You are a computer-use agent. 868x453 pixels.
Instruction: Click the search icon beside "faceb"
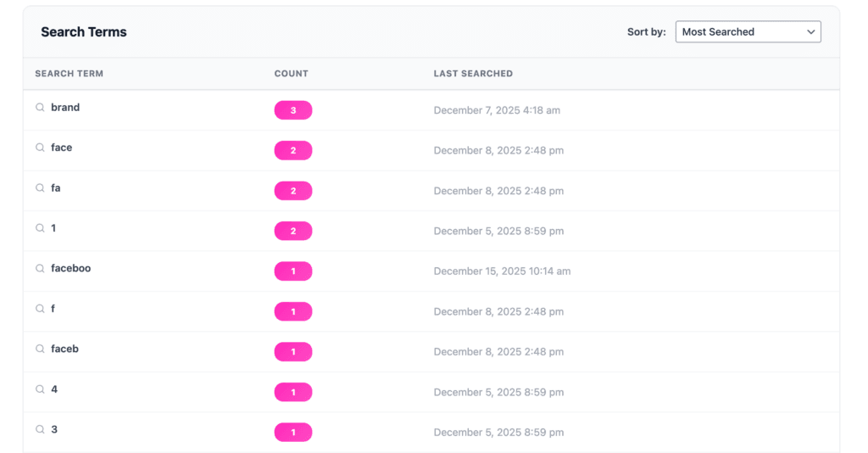tap(40, 350)
